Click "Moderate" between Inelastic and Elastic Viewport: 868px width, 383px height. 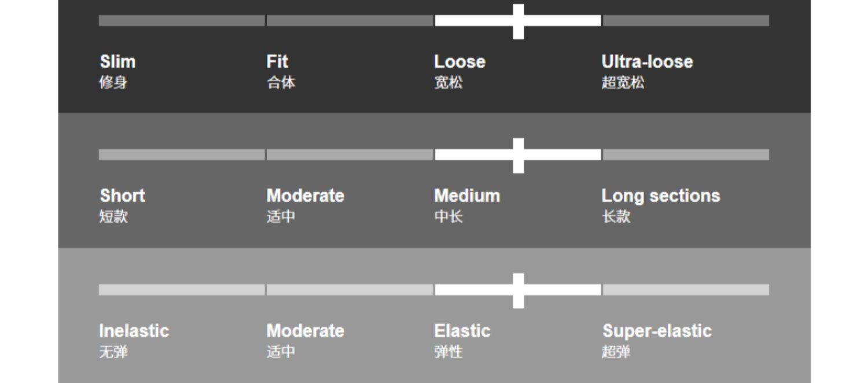(x=305, y=331)
